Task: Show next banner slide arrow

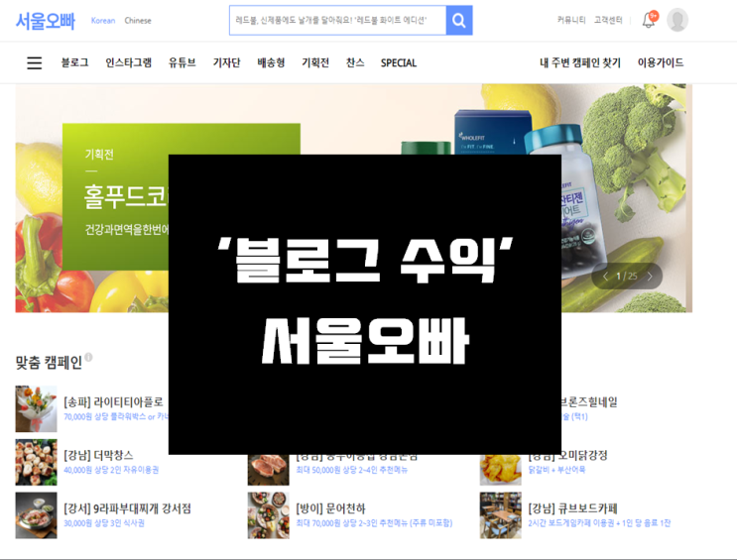Action: coord(650,277)
